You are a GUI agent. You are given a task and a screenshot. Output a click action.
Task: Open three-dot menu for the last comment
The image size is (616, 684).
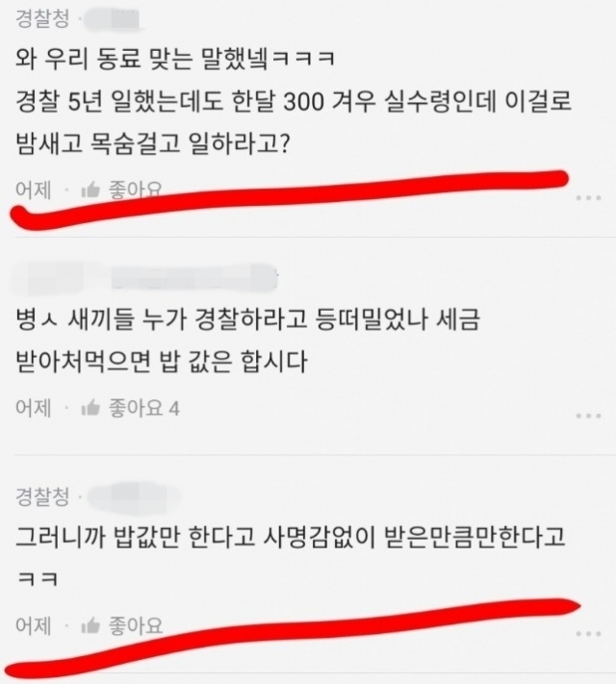pyautogui.click(x=588, y=633)
